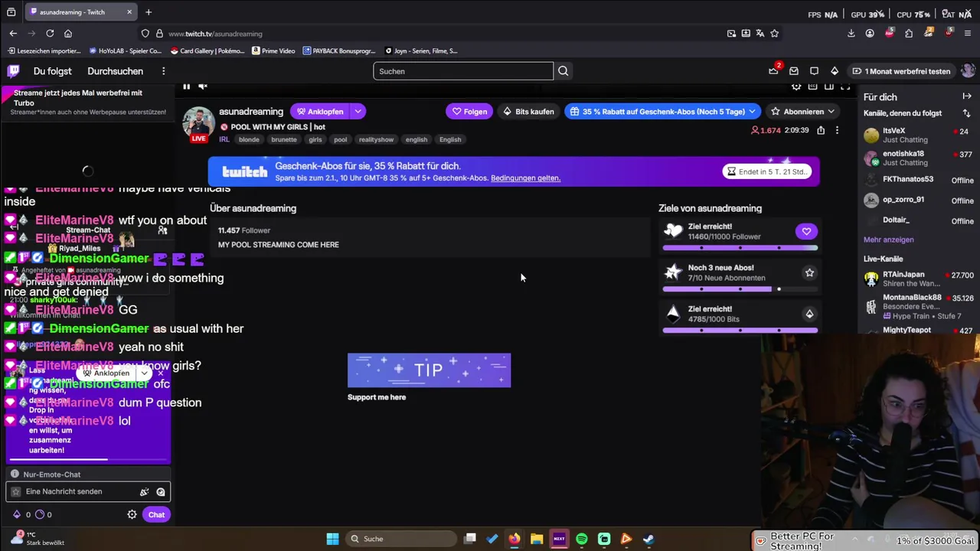Click the TIP banner panel
The width and height of the screenshot is (980, 551).
pyautogui.click(x=429, y=370)
